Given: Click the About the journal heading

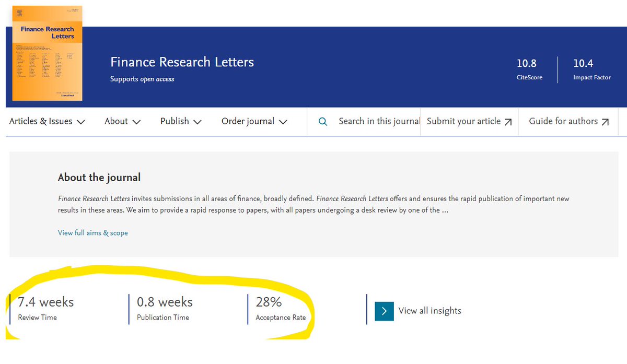Looking at the screenshot, I should pyautogui.click(x=99, y=178).
